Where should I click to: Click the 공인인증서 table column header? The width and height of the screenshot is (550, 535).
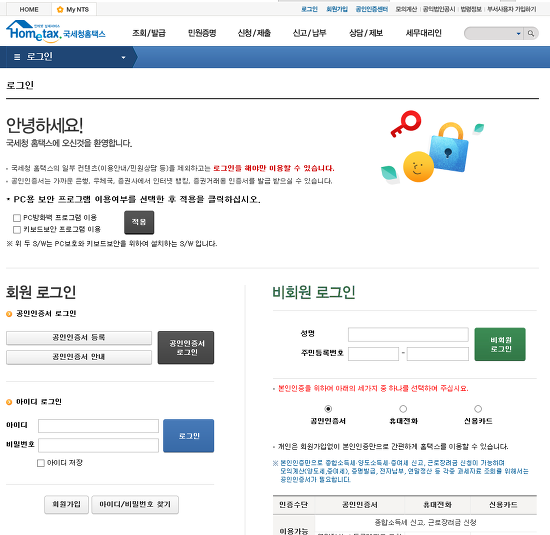(360, 505)
